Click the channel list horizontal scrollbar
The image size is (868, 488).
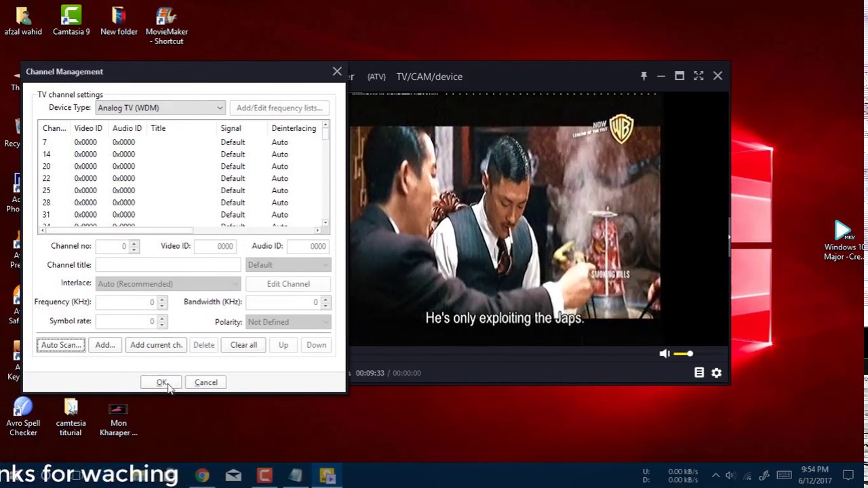[180, 230]
